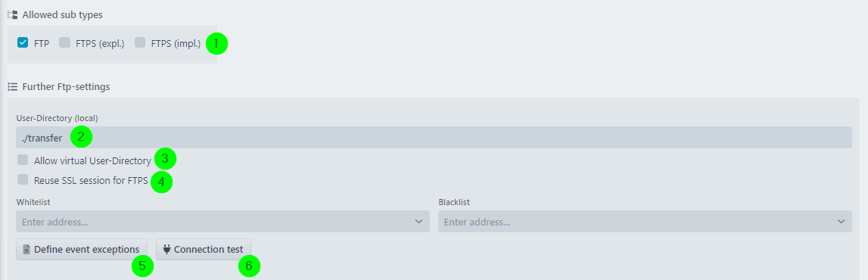The height and width of the screenshot is (280, 868).
Task: Click the document icon on Define event exceptions
Action: coord(26,250)
